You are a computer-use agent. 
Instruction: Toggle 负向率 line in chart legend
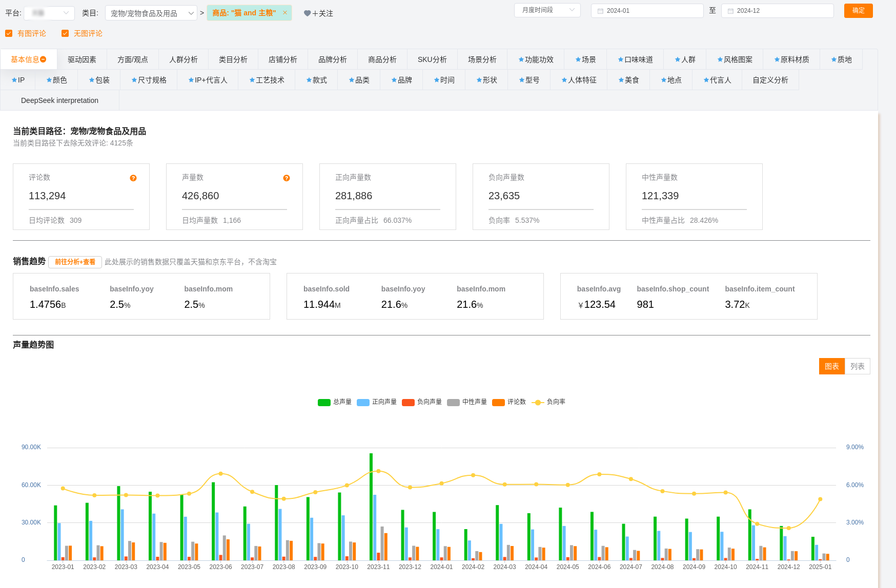coord(548,402)
